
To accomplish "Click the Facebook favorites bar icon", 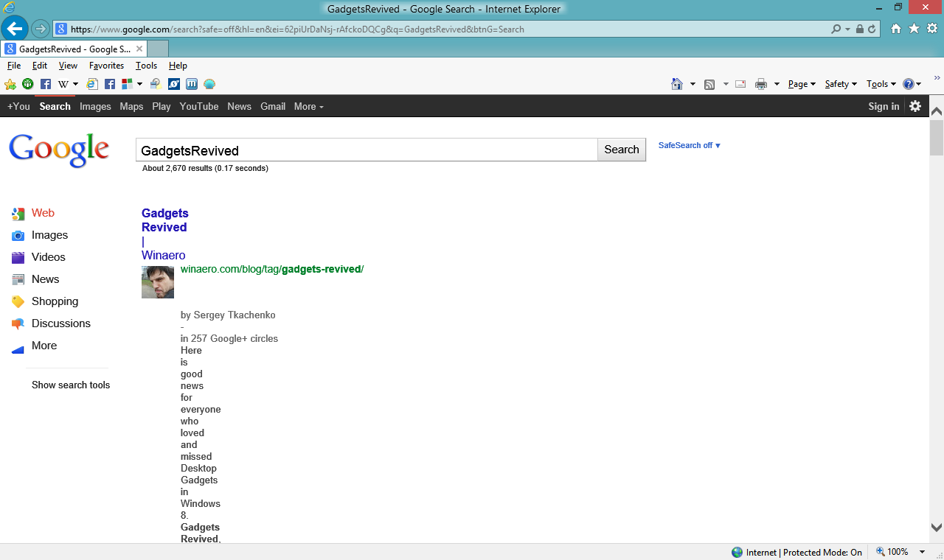I will click(x=46, y=84).
